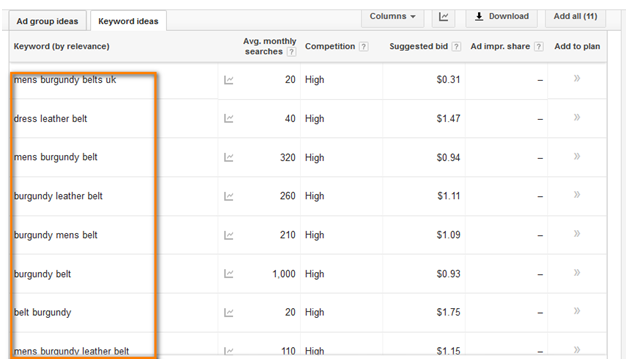This screenshot has width=628, height=361.
Task: Select keyword belt burgundy
Action: (42, 313)
